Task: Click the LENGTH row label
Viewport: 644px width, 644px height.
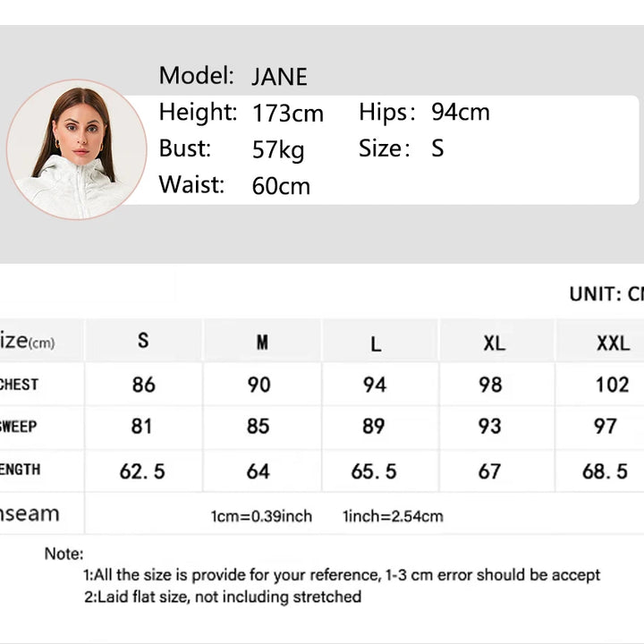Action: [21, 470]
